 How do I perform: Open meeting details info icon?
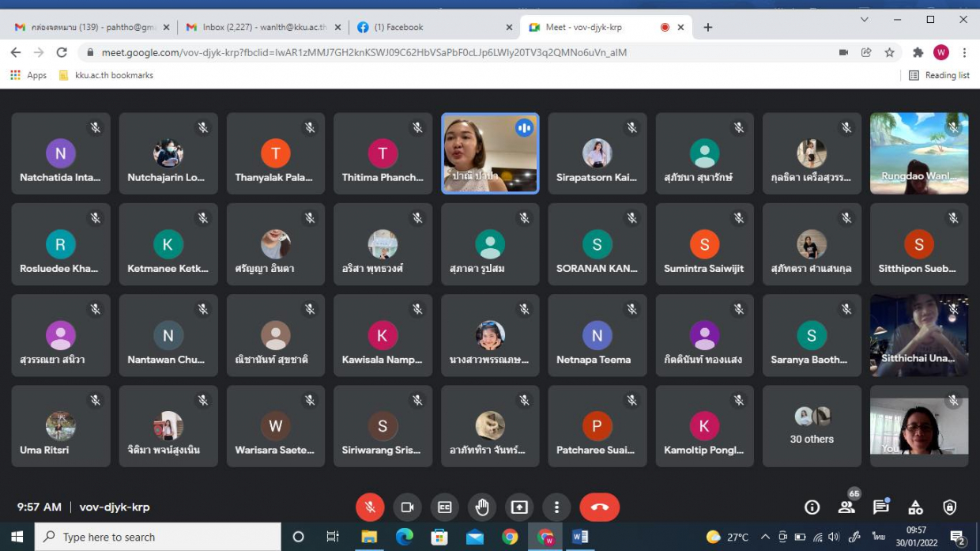pos(812,508)
